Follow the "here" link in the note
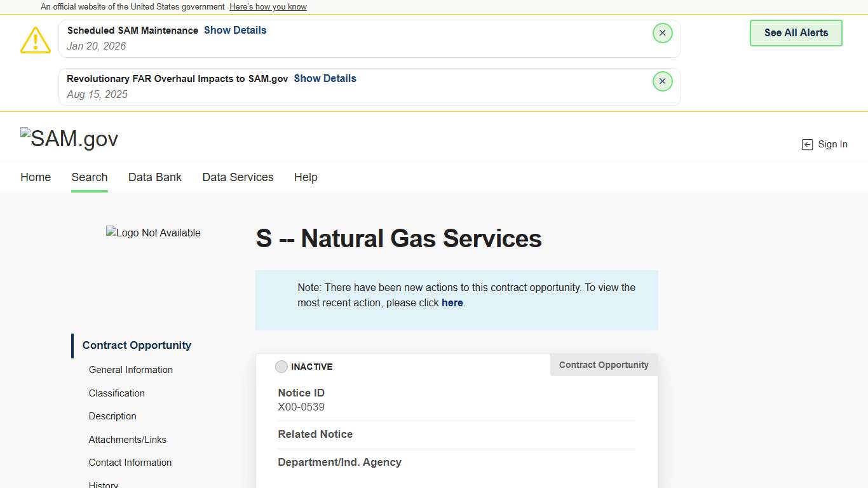The width and height of the screenshot is (868, 488). [452, 303]
